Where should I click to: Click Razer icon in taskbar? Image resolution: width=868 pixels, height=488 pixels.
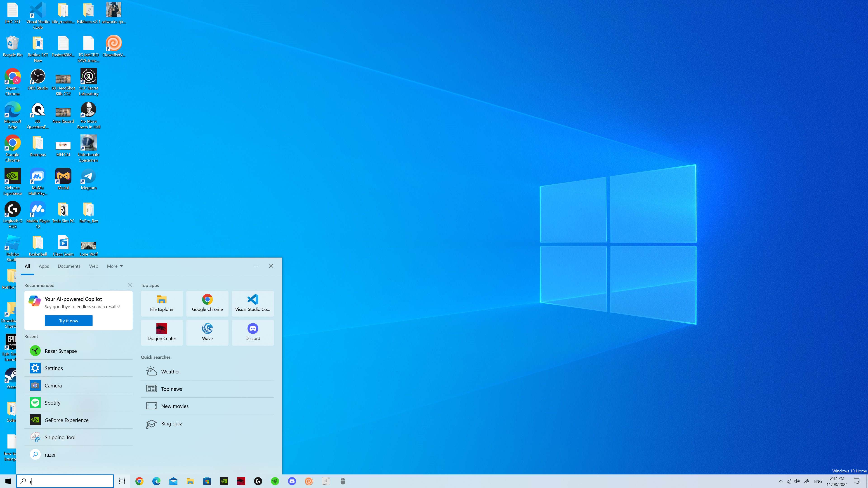pyautogui.click(x=275, y=481)
